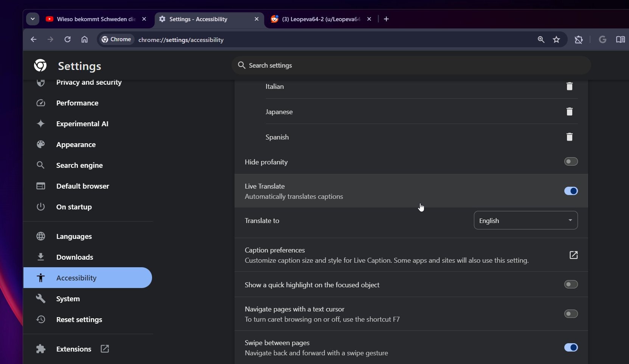The image size is (629, 364).
Task: Switch to the YouTube tab
Action: click(x=95, y=19)
